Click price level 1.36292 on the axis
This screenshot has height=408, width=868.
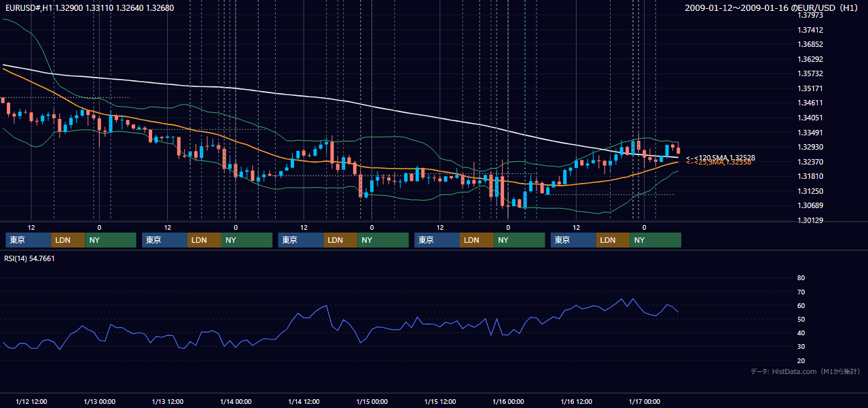coord(810,59)
